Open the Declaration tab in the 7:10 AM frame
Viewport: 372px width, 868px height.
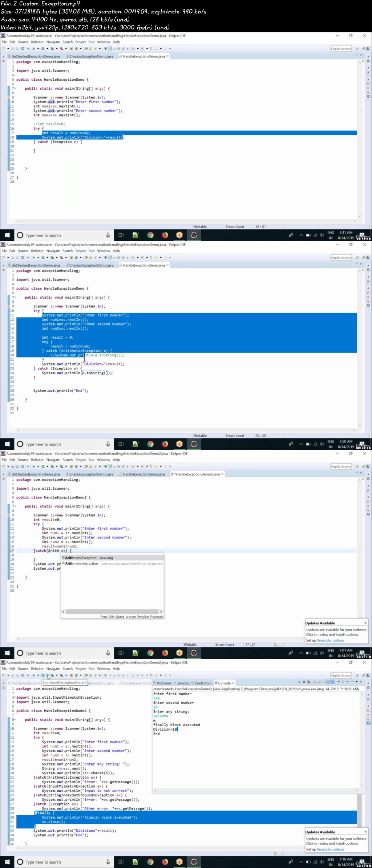click(x=202, y=683)
